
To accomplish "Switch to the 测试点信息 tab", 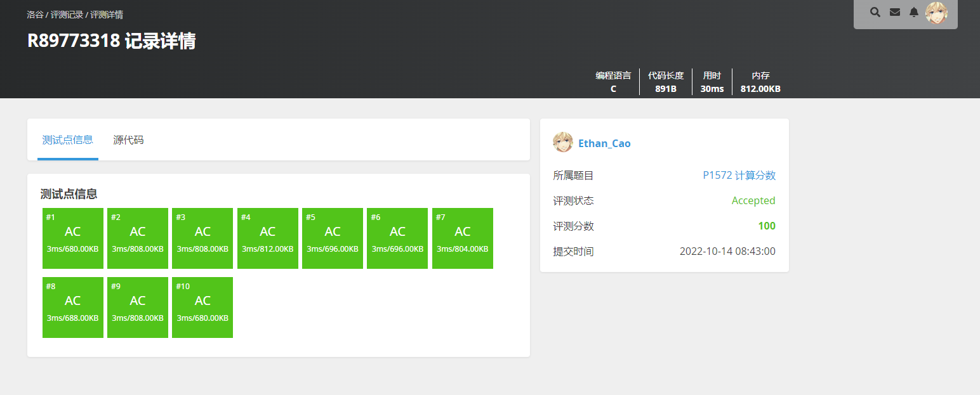I will click(68, 140).
